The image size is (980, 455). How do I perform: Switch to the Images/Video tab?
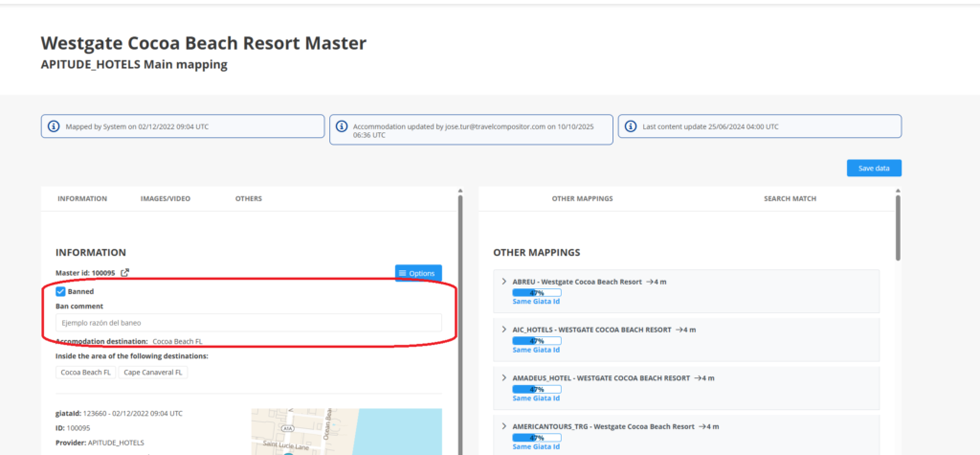tap(165, 198)
